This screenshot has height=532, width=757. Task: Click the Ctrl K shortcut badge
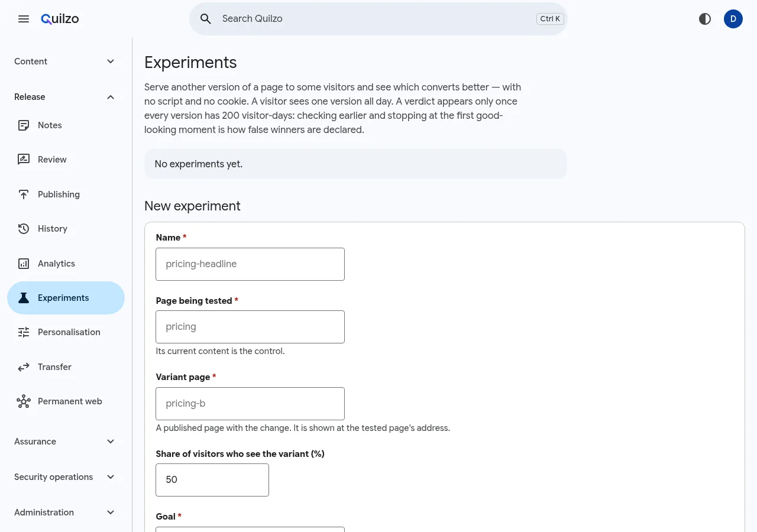point(550,19)
